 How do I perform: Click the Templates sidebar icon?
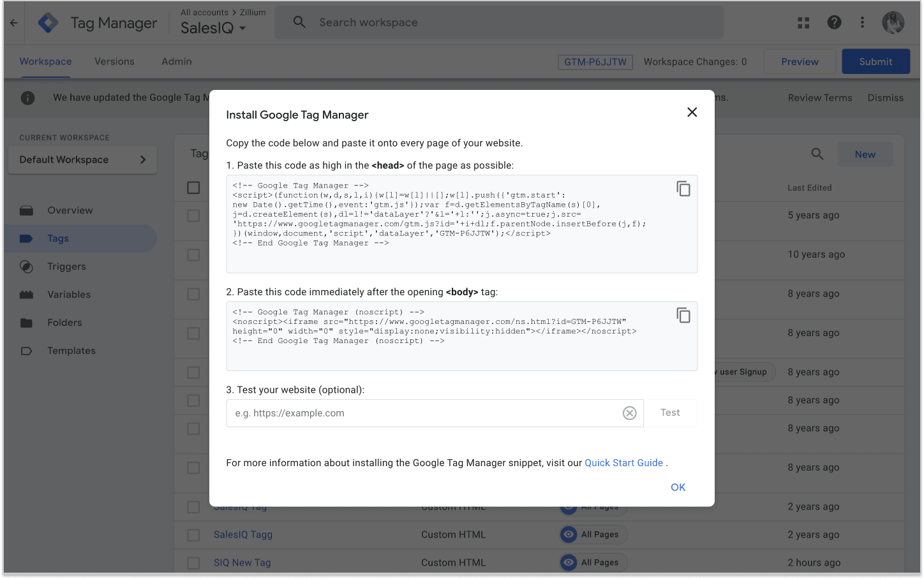pos(26,351)
